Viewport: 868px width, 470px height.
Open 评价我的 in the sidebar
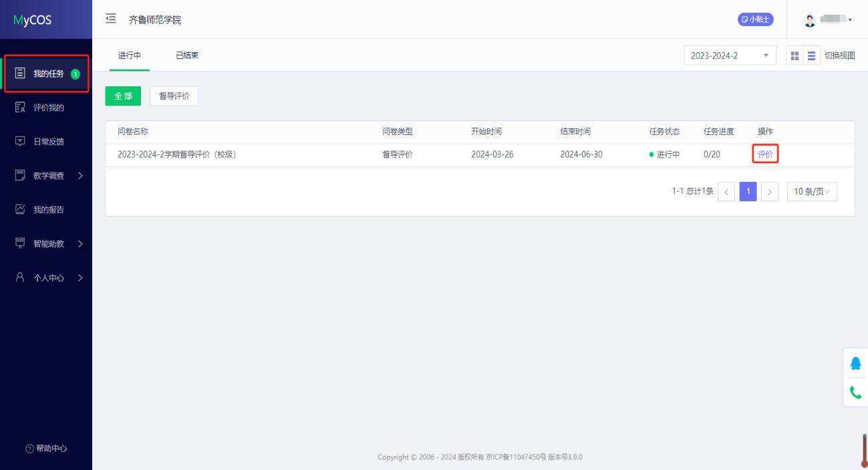coord(48,108)
